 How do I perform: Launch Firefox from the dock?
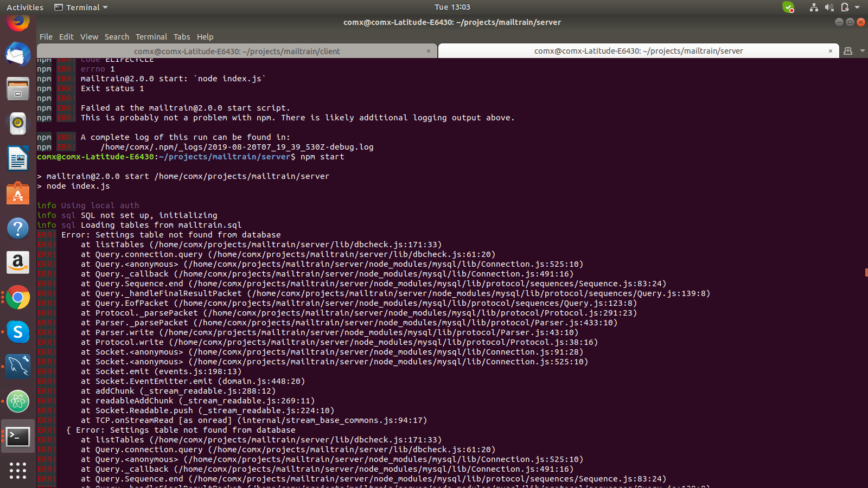(x=18, y=24)
